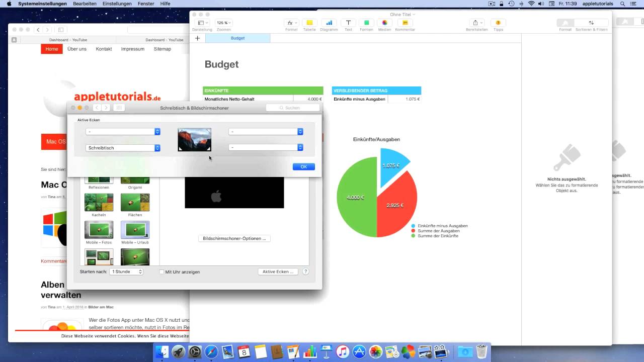Open the Kontakt page link
This screenshot has height=362, width=644.
click(x=104, y=49)
